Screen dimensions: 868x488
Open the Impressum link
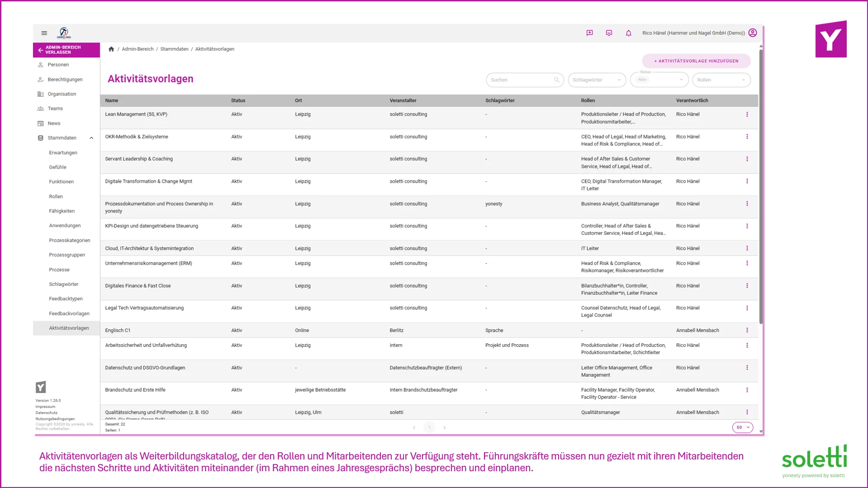(45, 407)
